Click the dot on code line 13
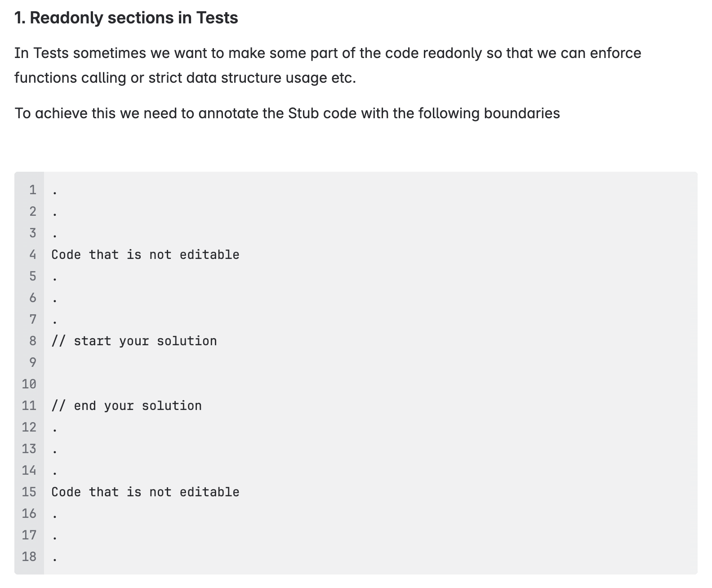 (x=55, y=452)
